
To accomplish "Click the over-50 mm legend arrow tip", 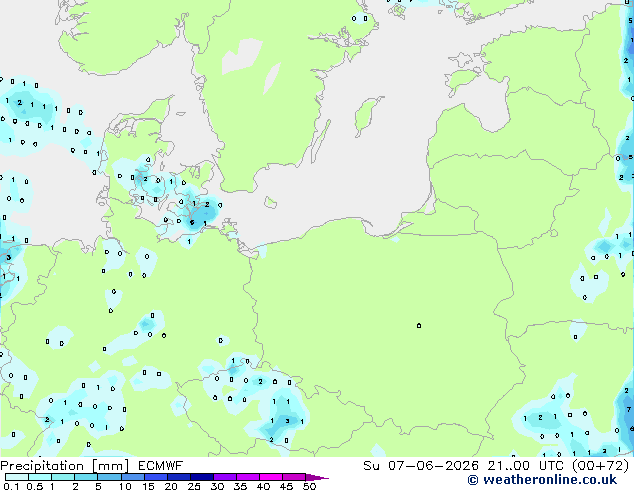I will [x=317, y=477].
